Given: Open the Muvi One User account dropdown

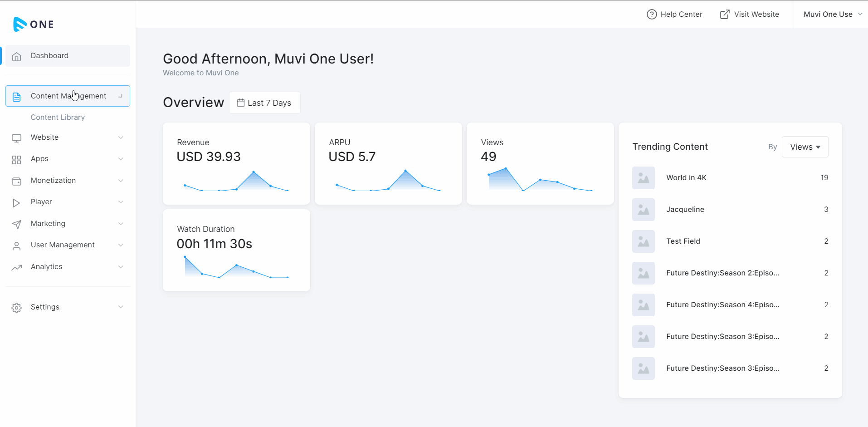Looking at the screenshot, I should [x=832, y=15].
